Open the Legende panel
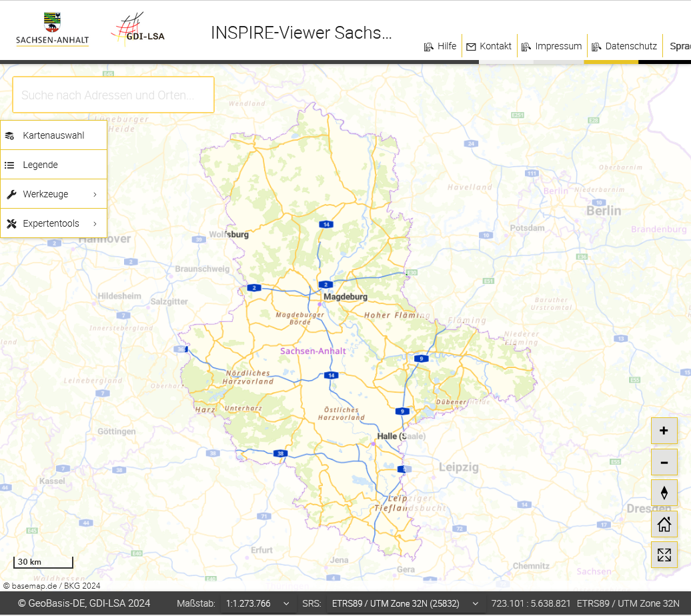The width and height of the screenshot is (691, 616). (53, 165)
